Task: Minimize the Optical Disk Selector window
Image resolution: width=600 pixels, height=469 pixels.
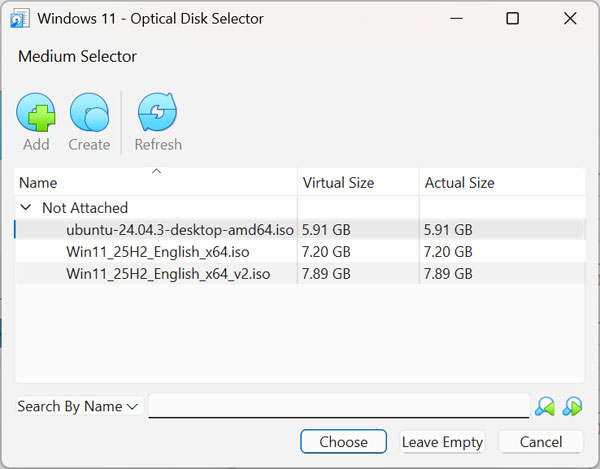Action: [x=456, y=18]
